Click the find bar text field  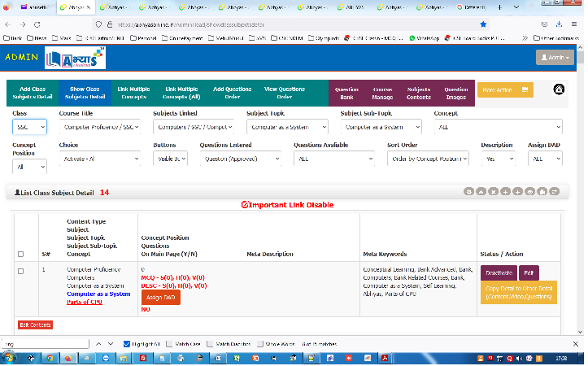(x=45, y=344)
